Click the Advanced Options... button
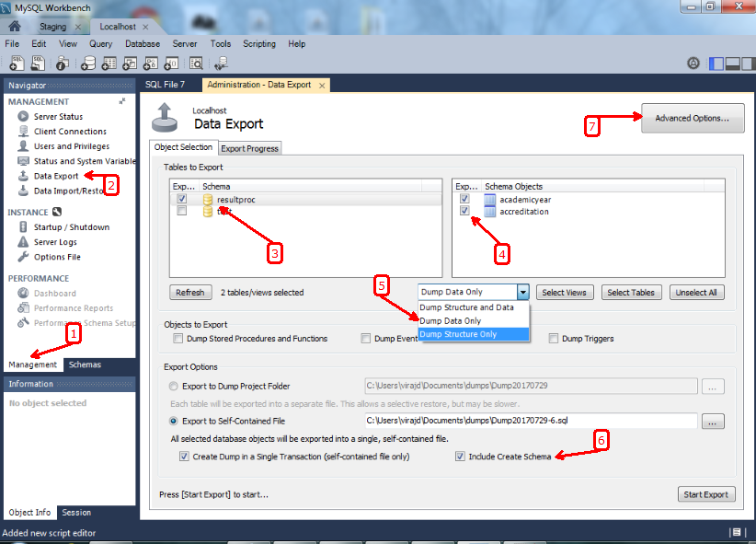This screenshot has height=544, width=756. pos(693,118)
